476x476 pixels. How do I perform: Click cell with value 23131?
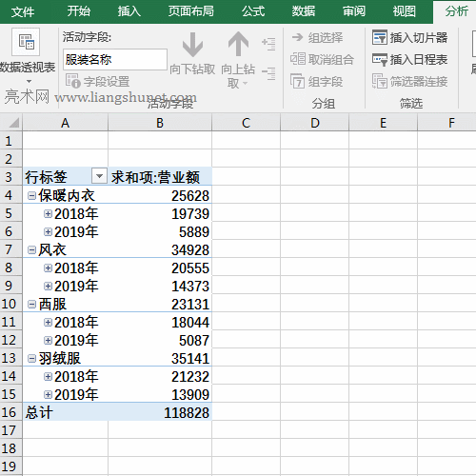tap(160, 304)
